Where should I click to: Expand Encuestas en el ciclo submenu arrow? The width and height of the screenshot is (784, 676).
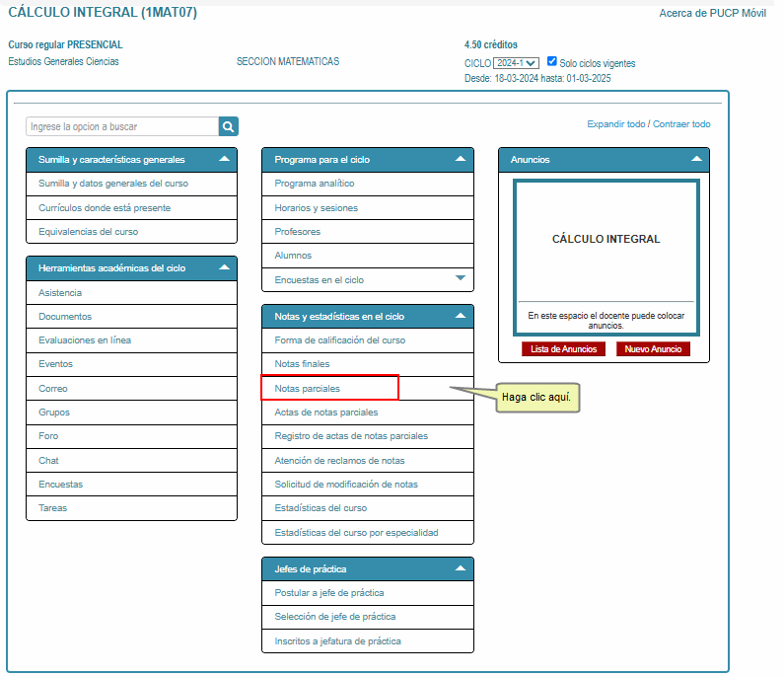click(x=461, y=278)
